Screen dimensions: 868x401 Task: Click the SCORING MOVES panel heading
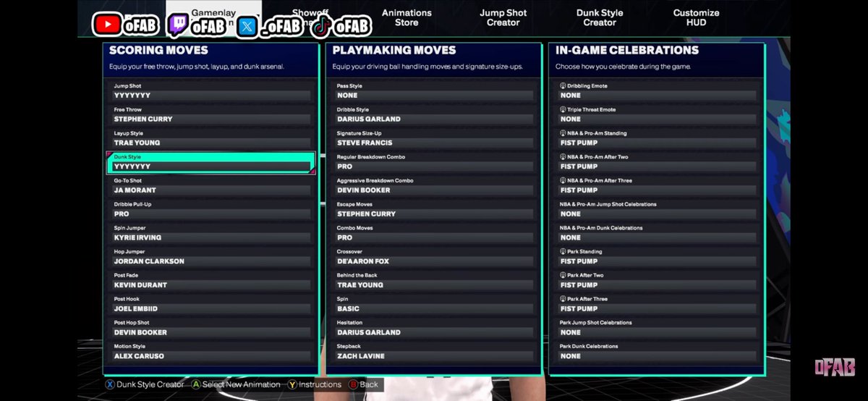point(158,51)
